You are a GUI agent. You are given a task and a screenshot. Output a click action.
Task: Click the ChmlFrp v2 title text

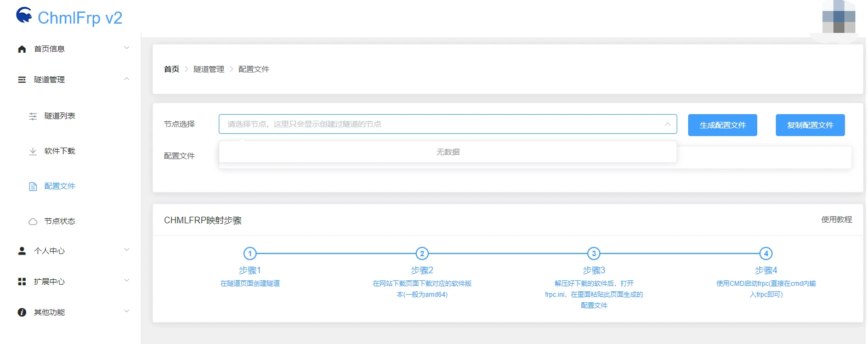tap(80, 18)
